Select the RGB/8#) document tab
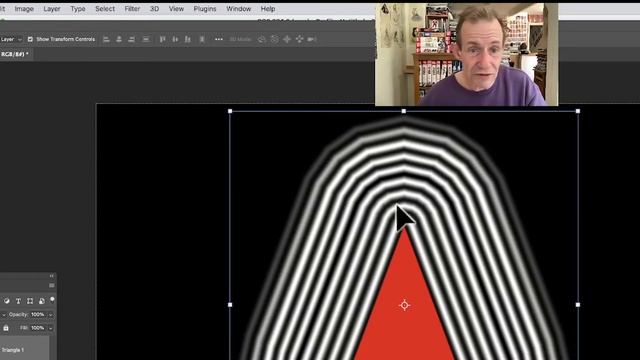 pos(16,54)
